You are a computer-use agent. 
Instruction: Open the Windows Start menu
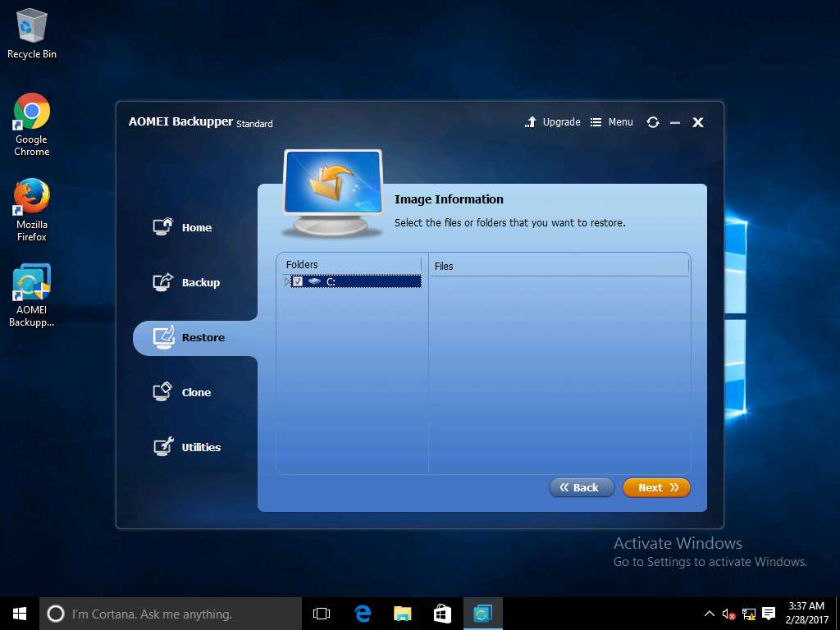(x=20, y=614)
